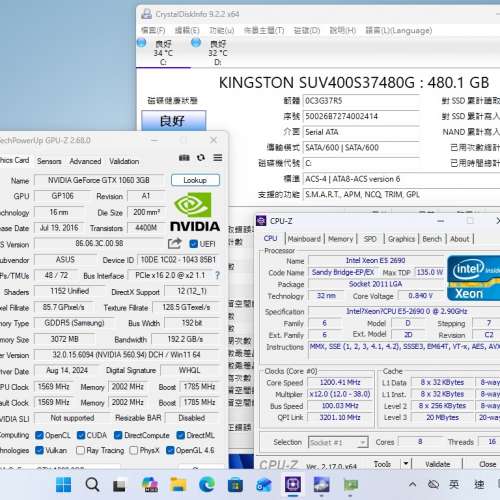Open GPU-Z hamburger menu
The image size is (500, 500).
pos(218,157)
